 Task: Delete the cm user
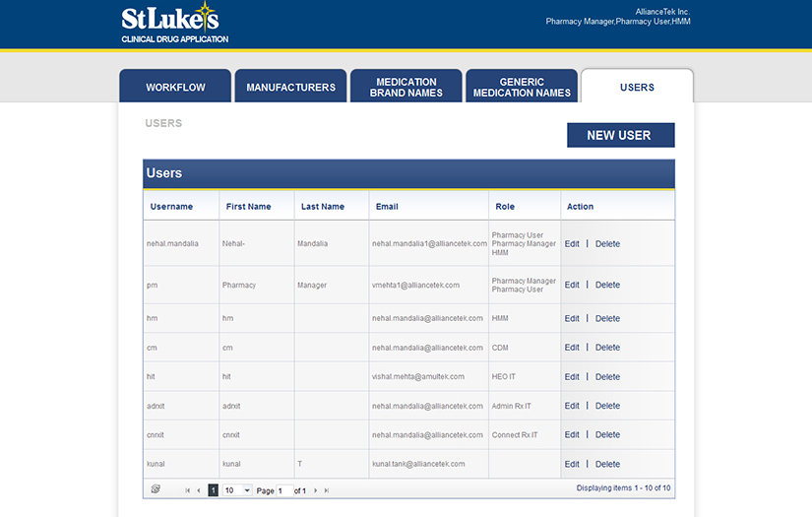point(607,348)
